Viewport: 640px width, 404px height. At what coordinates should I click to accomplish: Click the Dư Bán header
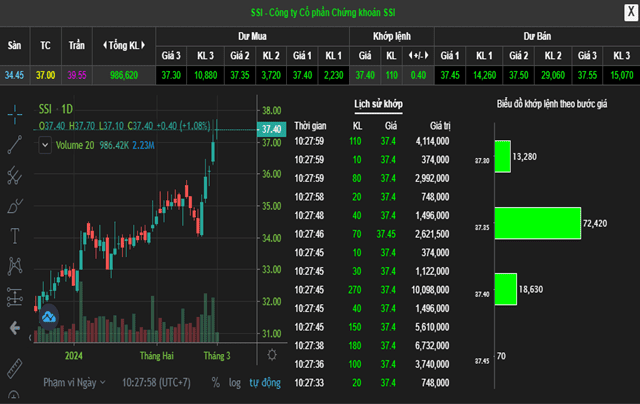point(537,36)
